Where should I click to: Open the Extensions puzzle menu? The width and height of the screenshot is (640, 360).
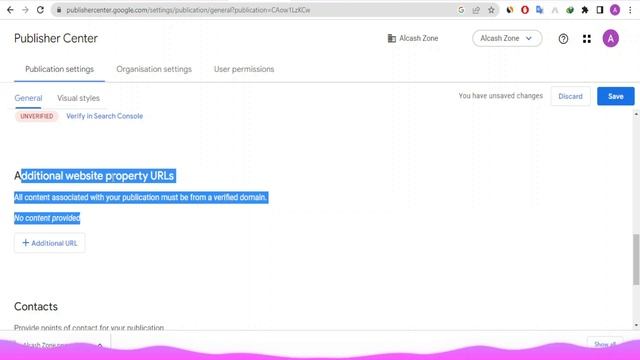pyautogui.click(x=585, y=10)
